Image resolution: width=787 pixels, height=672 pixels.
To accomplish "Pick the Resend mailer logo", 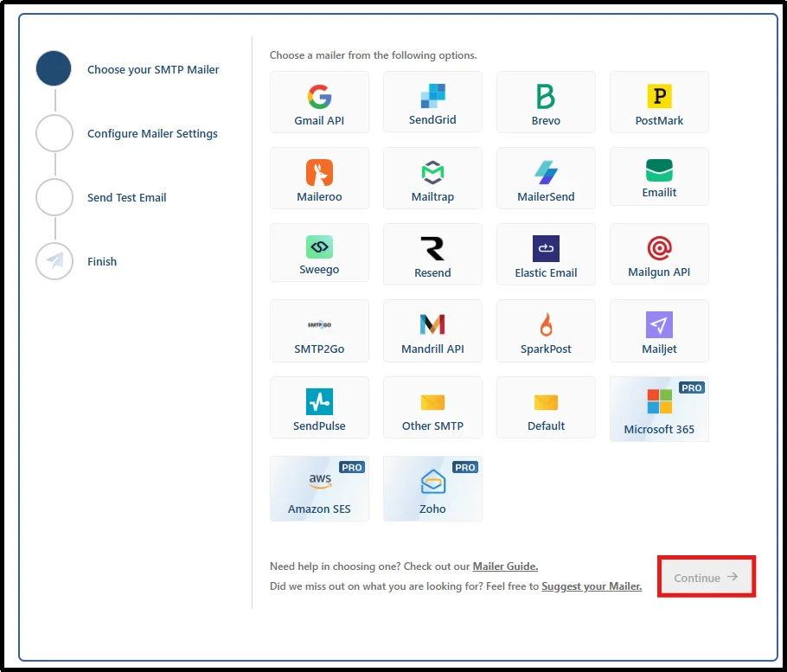I will coord(432,248).
